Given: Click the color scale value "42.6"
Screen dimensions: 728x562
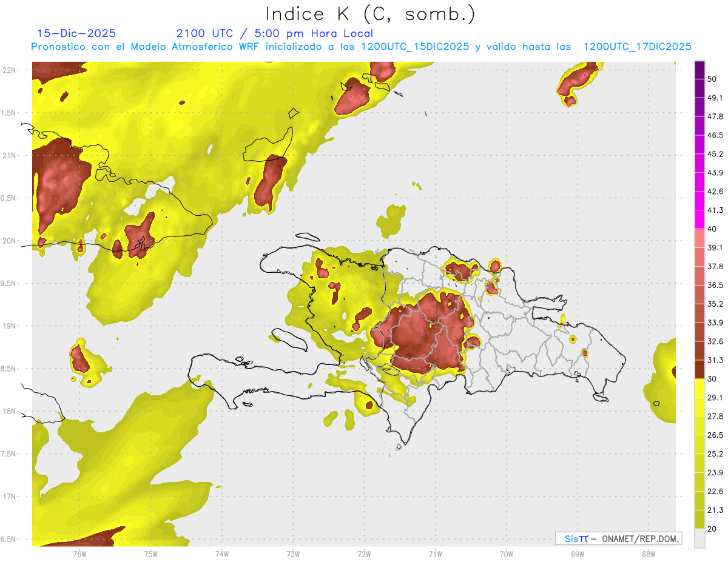Looking at the screenshot, I should (715, 192).
